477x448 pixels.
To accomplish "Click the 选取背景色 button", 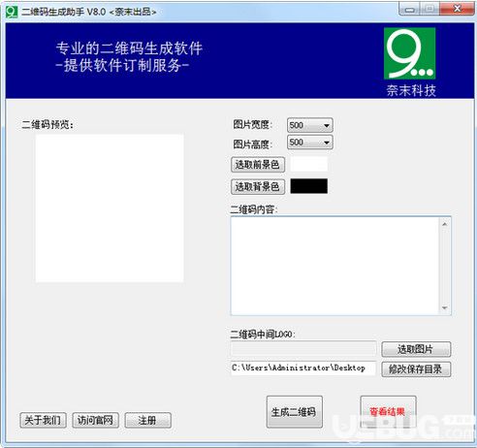I will pos(258,186).
